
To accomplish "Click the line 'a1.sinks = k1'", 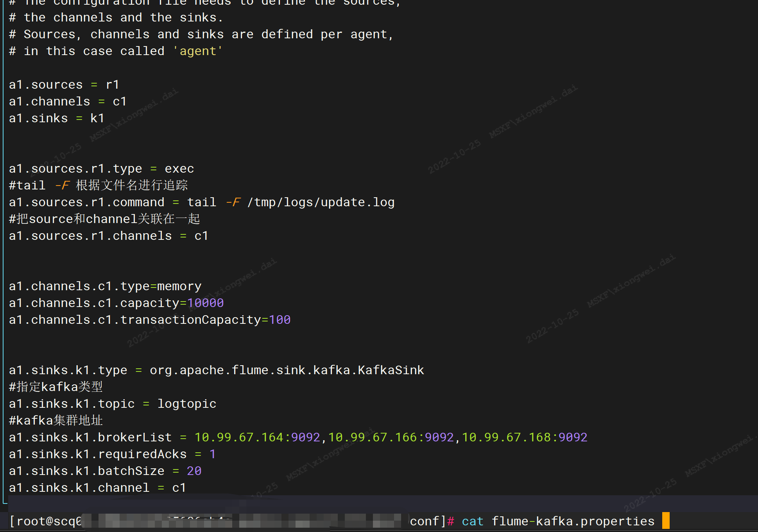I will coord(57,118).
